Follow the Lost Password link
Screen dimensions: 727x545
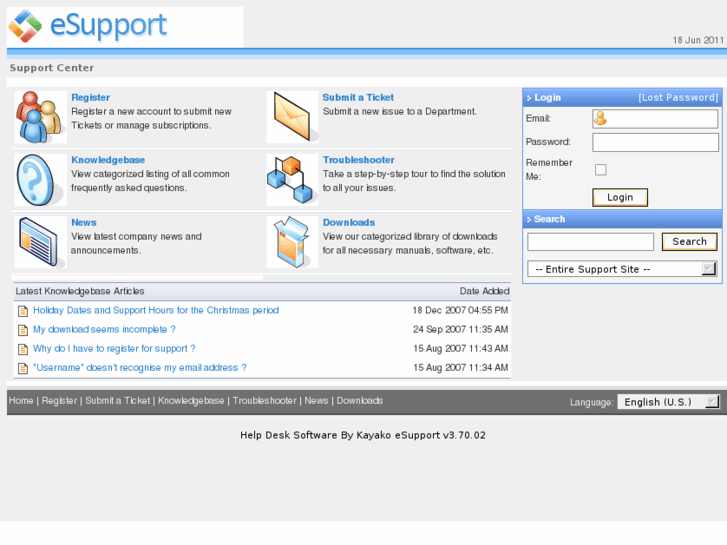(678, 98)
